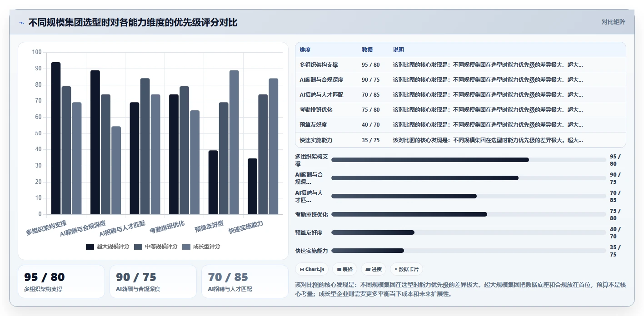Click the 95 / 80 table data cell
This screenshot has height=316, width=644.
(x=370, y=65)
